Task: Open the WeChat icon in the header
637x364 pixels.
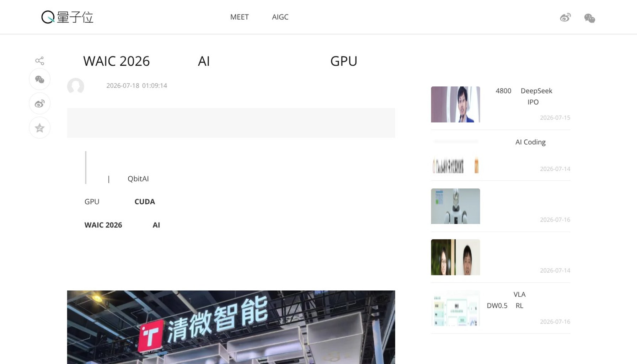Action: point(589,18)
